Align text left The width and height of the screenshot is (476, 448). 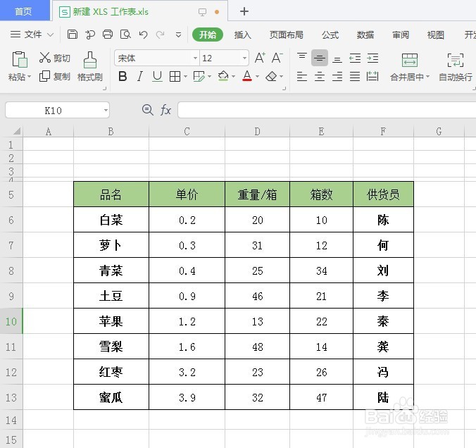coord(302,76)
